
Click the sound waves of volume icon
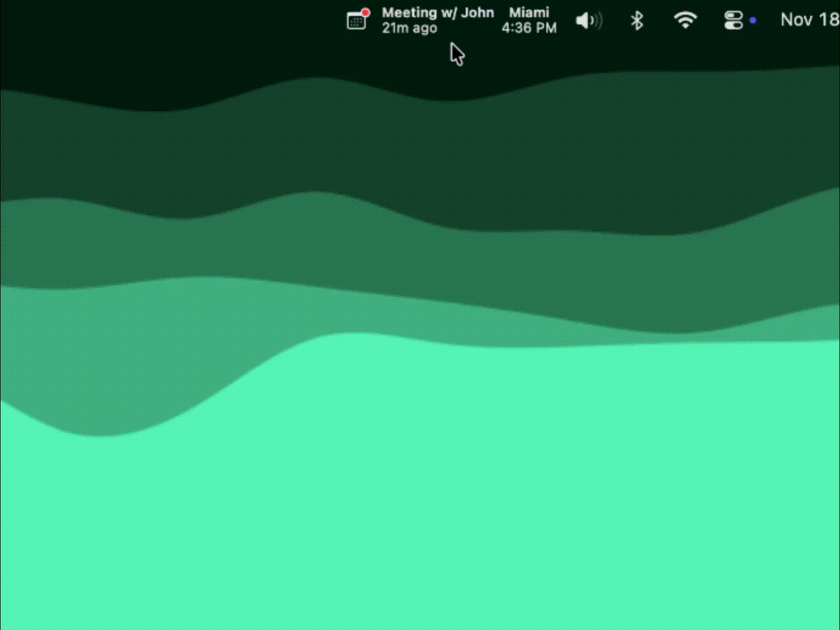(597, 21)
